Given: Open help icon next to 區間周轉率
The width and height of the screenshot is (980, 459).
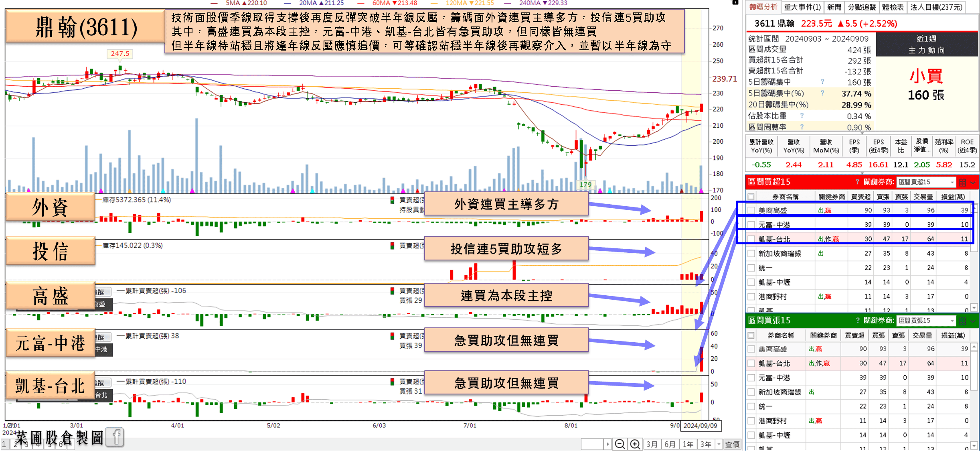Looking at the screenshot, I should coord(802,127).
